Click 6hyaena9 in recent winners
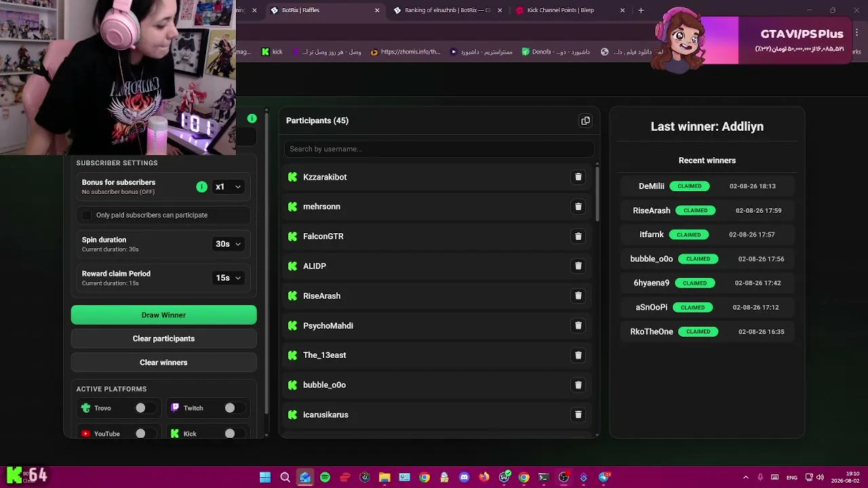 (x=651, y=283)
